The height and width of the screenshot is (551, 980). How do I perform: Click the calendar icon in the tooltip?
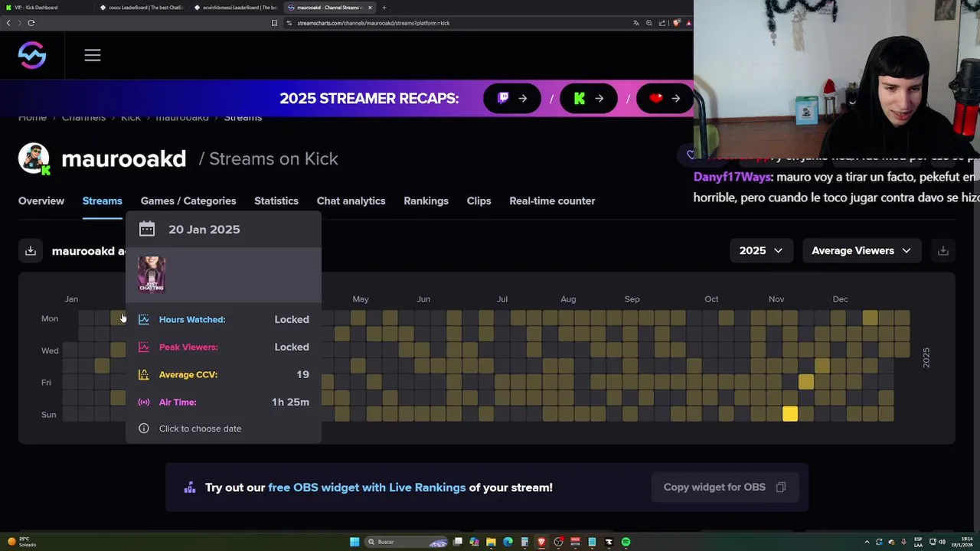click(147, 229)
